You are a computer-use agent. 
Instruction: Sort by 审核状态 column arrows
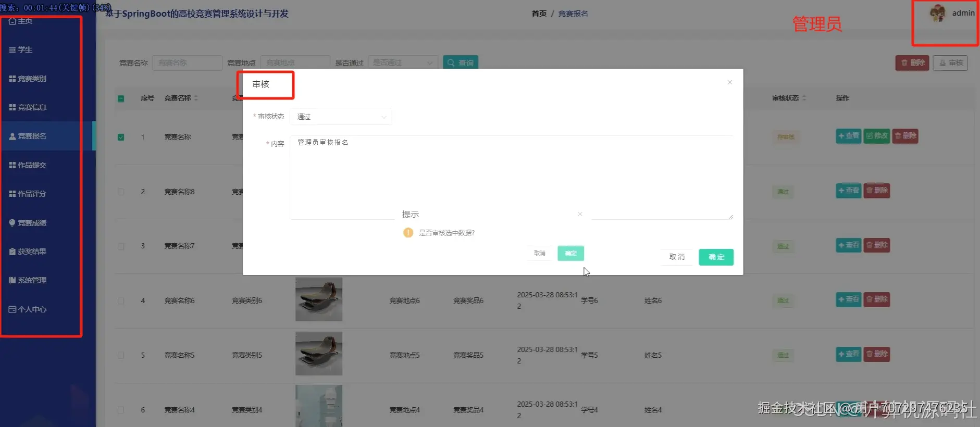pos(804,98)
